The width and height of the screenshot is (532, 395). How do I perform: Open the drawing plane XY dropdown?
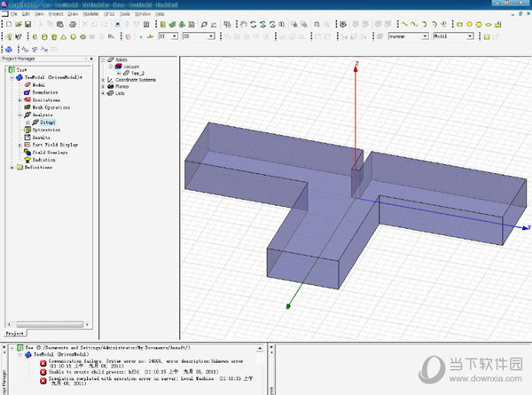pyautogui.click(x=175, y=36)
